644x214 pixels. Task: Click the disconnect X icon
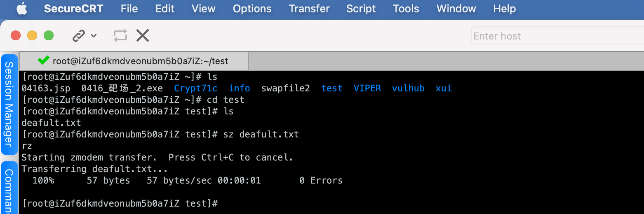point(143,36)
